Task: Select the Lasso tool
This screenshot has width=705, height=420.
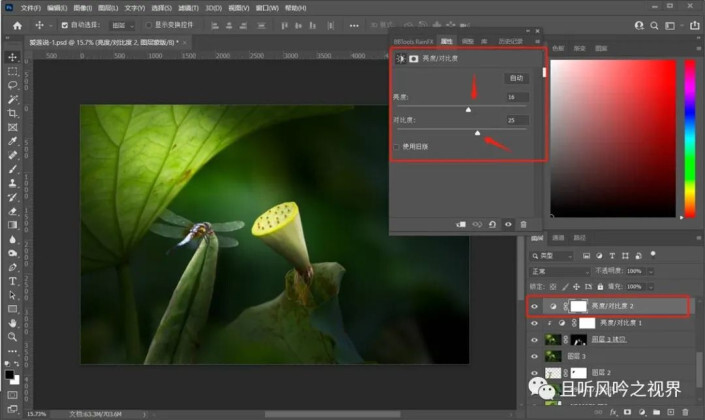Action: 12,85
